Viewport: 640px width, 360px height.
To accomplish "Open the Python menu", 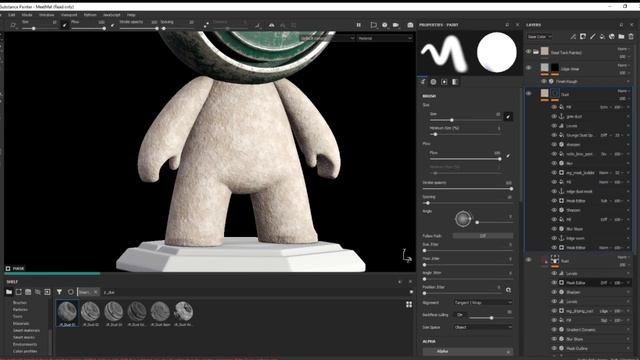I will [x=90, y=15].
